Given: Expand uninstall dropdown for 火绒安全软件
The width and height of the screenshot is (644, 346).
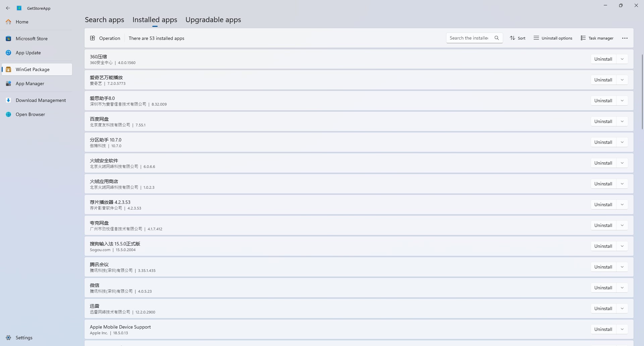Looking at the screenshot, I should click(622, 163).
